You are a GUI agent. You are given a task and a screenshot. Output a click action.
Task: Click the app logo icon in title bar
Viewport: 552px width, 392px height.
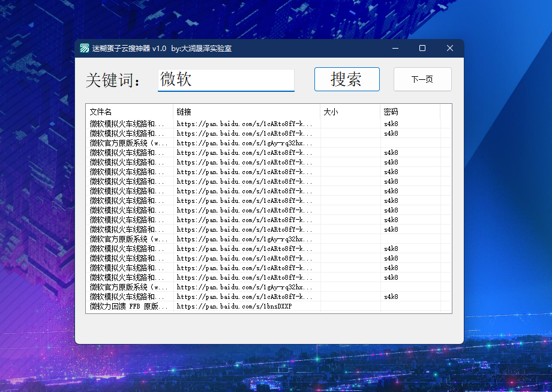[85, 48]
